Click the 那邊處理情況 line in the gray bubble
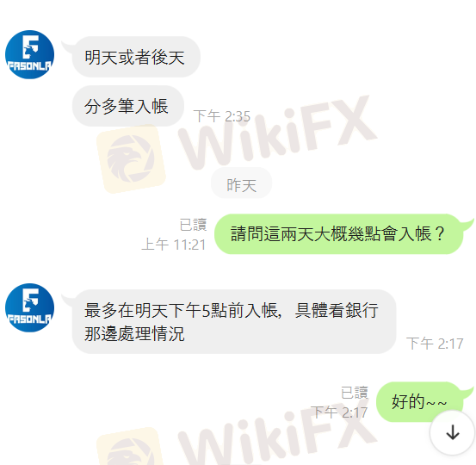 134,334
